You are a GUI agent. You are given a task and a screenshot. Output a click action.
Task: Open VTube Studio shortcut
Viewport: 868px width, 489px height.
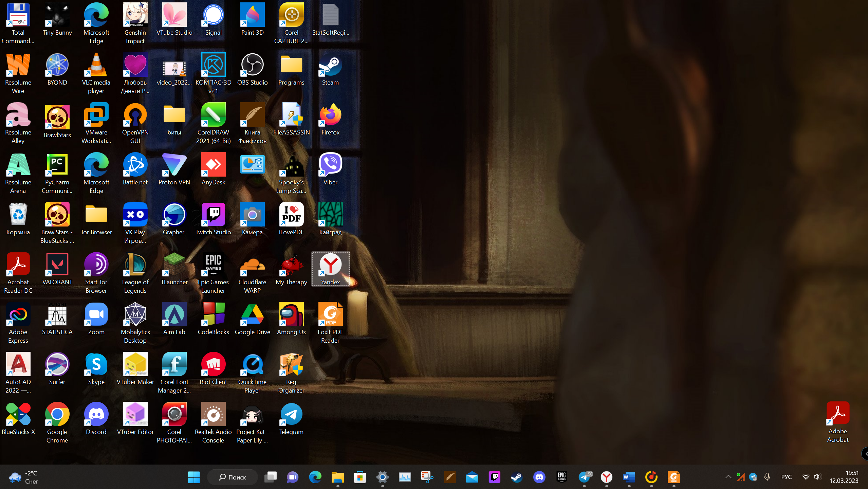[x=174, y=19]
